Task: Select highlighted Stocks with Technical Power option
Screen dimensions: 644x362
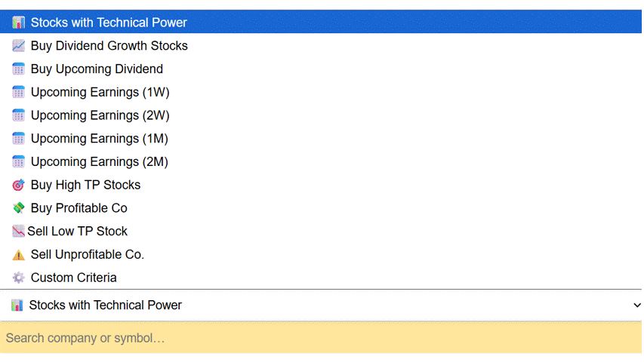Action: tap(109, 23)
